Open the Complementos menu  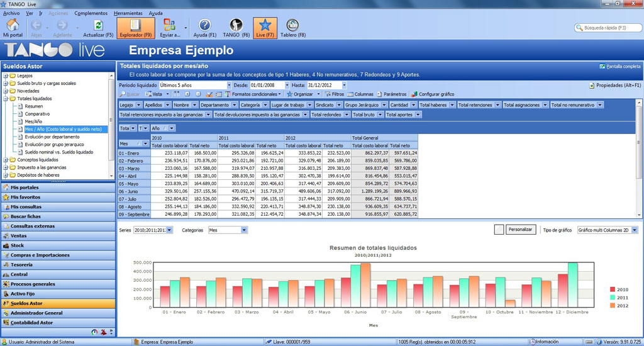coord(91,13)
